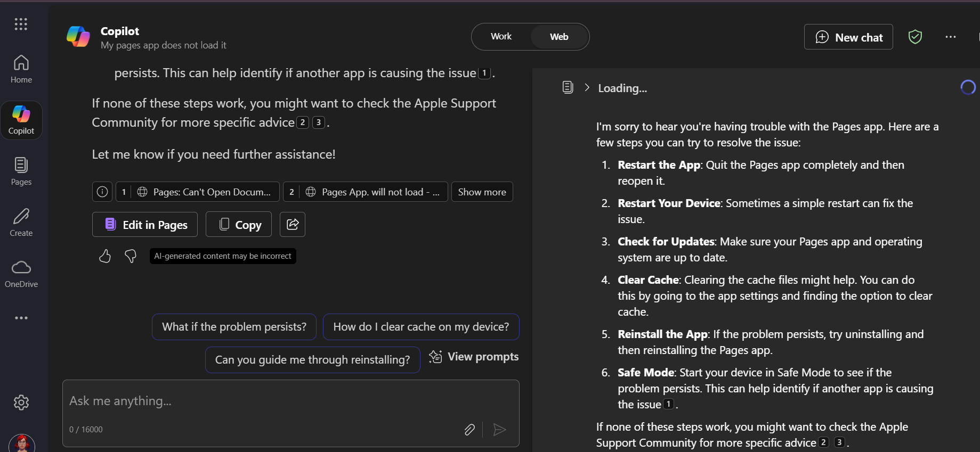The width and height of the screenshot is (980, 452).
Task: Click the Copilot logo in header
Action: coord(78,37)
